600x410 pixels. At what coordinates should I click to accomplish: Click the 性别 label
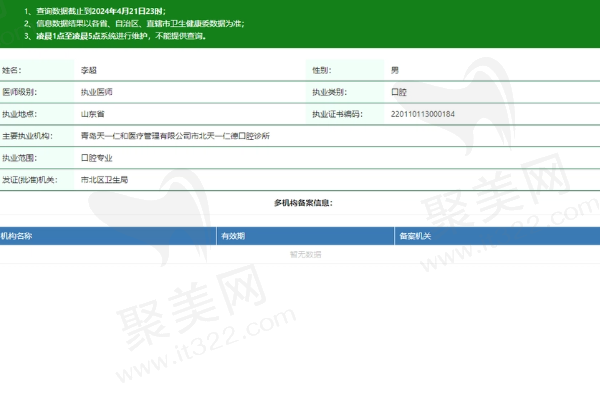coord(321,70)
